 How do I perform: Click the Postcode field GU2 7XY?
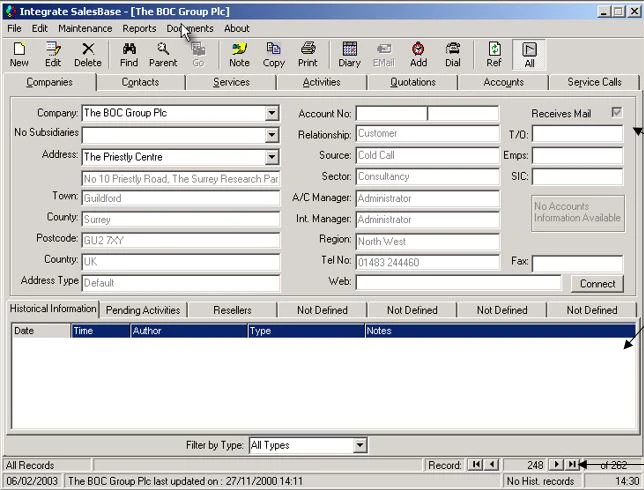pyautogui.click(x=181, y=240)
